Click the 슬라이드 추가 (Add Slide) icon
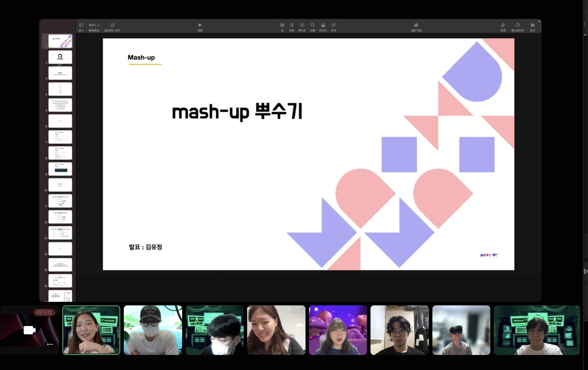 [112, 25]
